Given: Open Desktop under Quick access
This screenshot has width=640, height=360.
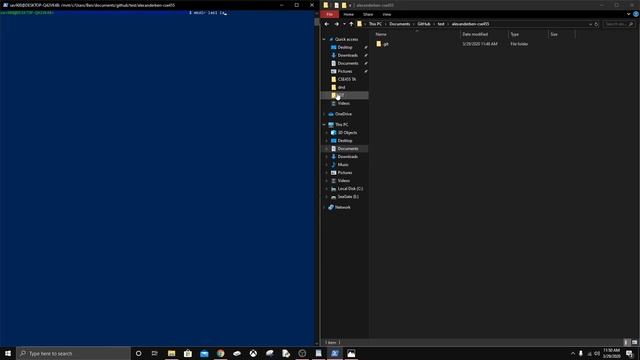Looking at the screenshot, I should 345,47.
